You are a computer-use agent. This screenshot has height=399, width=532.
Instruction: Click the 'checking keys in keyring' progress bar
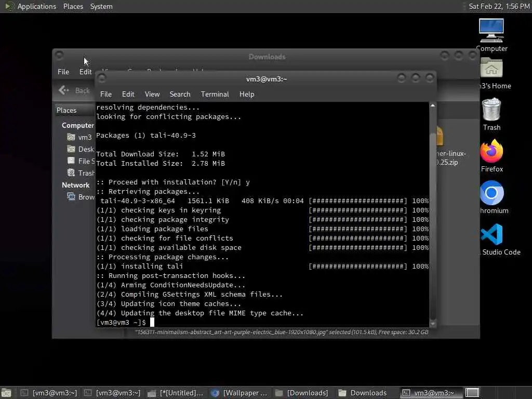coord(357,210)
